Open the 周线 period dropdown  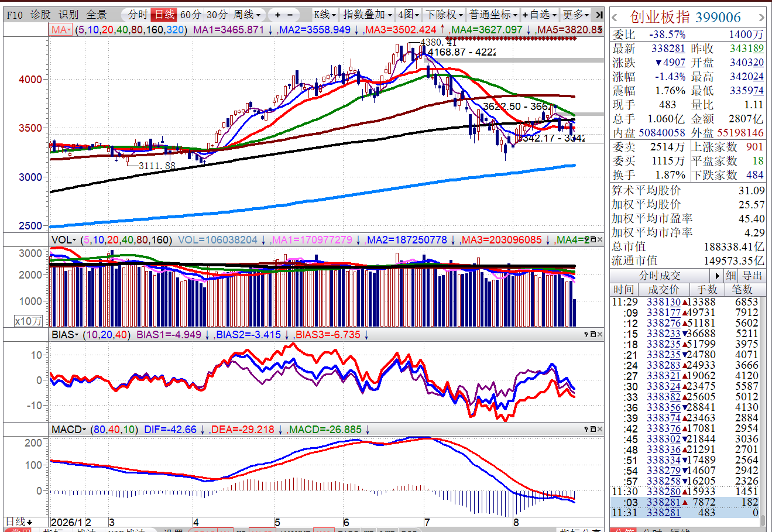(247, 15)
